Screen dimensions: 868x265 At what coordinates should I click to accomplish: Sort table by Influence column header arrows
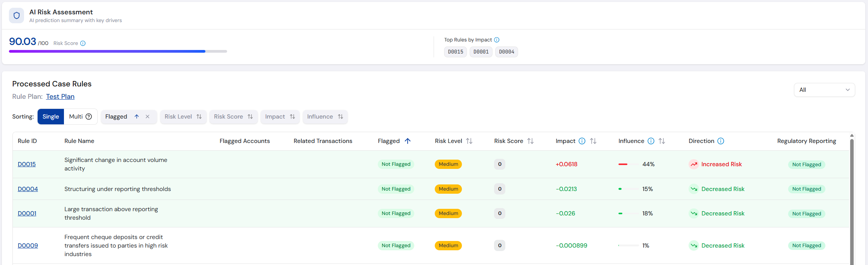coord(662,141)
